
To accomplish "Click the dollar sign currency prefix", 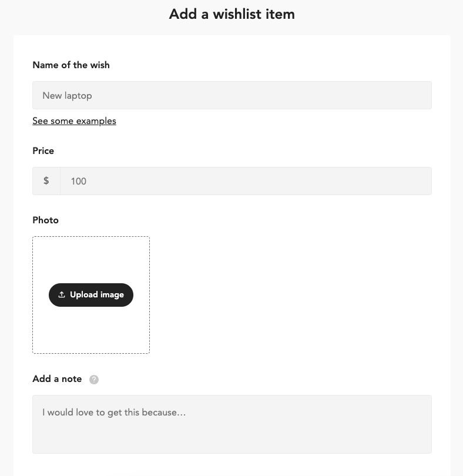I will (x=46, y=181).
